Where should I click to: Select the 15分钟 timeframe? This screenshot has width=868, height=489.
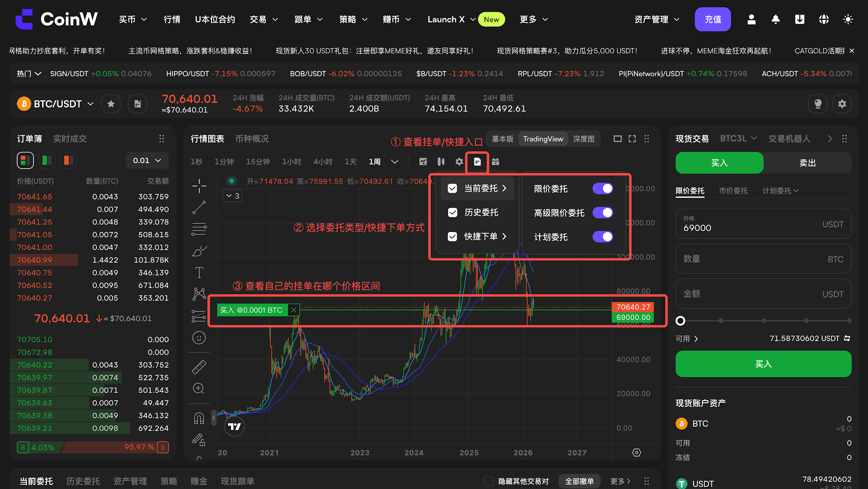click(x=258, y=161)
